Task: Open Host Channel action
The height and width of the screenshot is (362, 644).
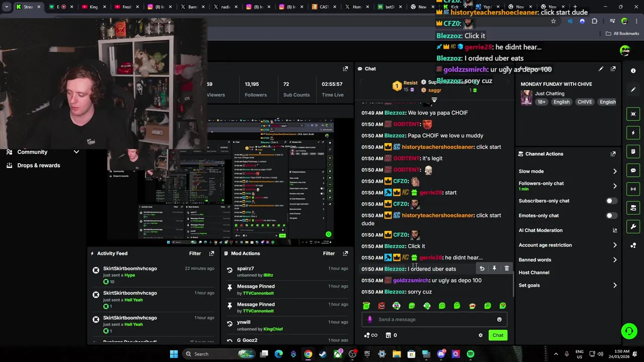Action: (x=534, y=273)
